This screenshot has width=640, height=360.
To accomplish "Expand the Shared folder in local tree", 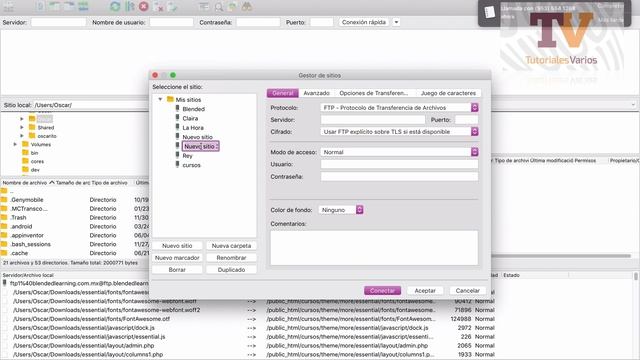I will (22, 127).
